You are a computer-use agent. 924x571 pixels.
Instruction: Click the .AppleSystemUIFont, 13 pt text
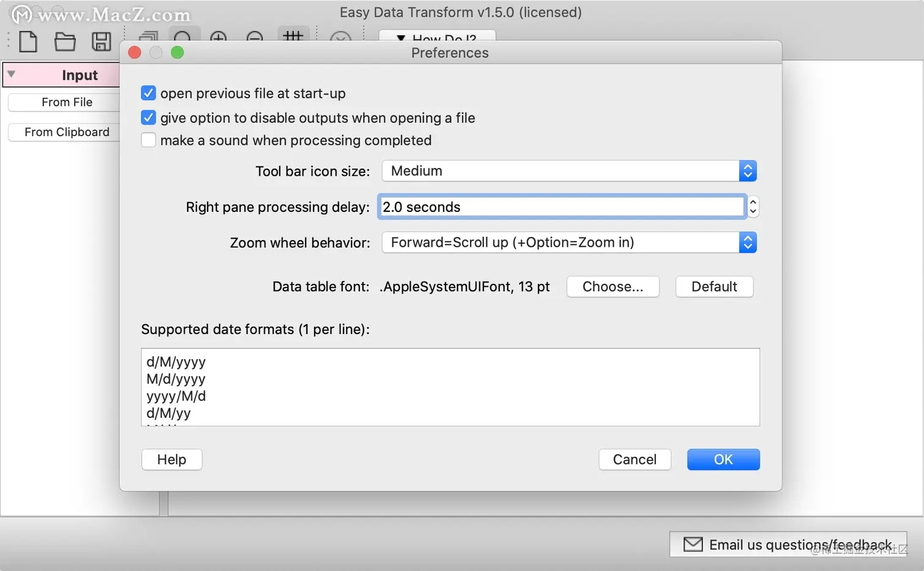point(464,286)
